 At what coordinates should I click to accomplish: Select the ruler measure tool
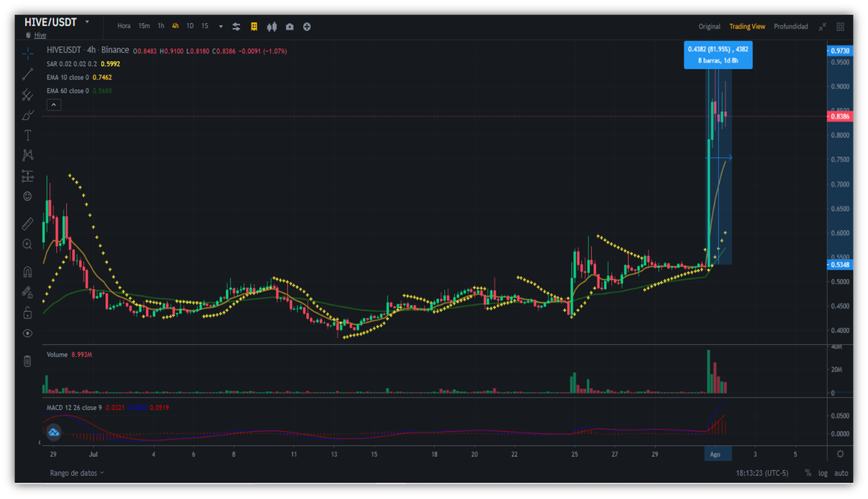28,224
